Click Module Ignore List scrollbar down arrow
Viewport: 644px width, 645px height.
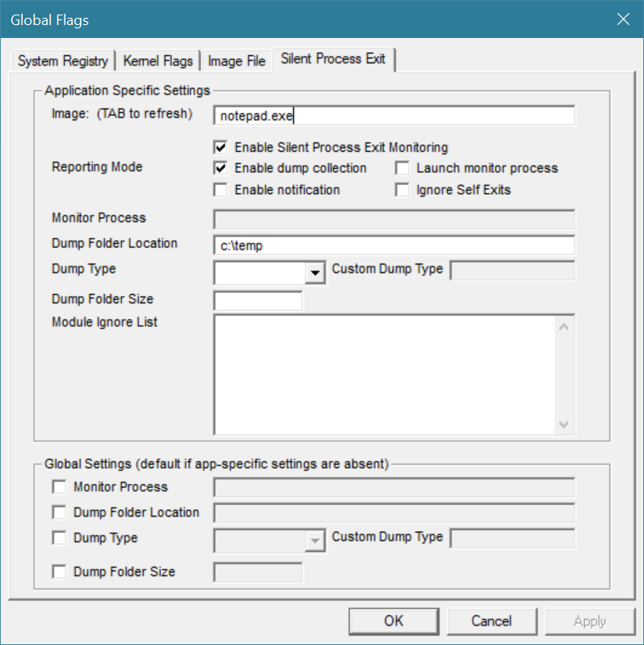tap(564, 425)
